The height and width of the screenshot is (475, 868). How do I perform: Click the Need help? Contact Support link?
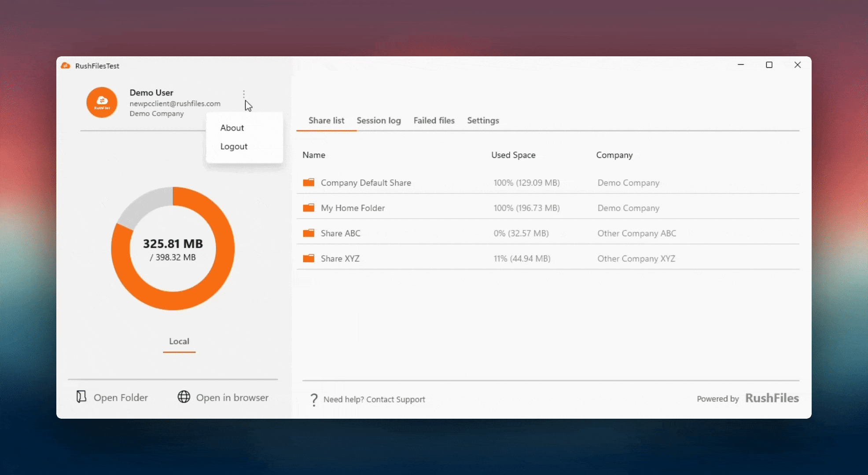point(374,399)
